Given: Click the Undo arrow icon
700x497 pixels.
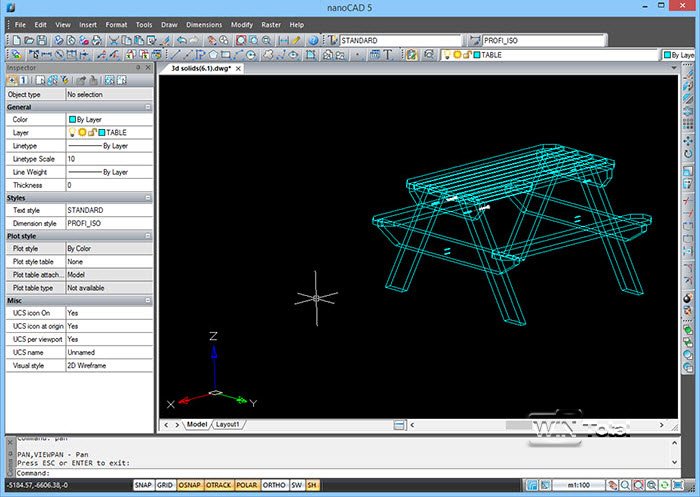Looking at the screenshot, I should 183,40.
